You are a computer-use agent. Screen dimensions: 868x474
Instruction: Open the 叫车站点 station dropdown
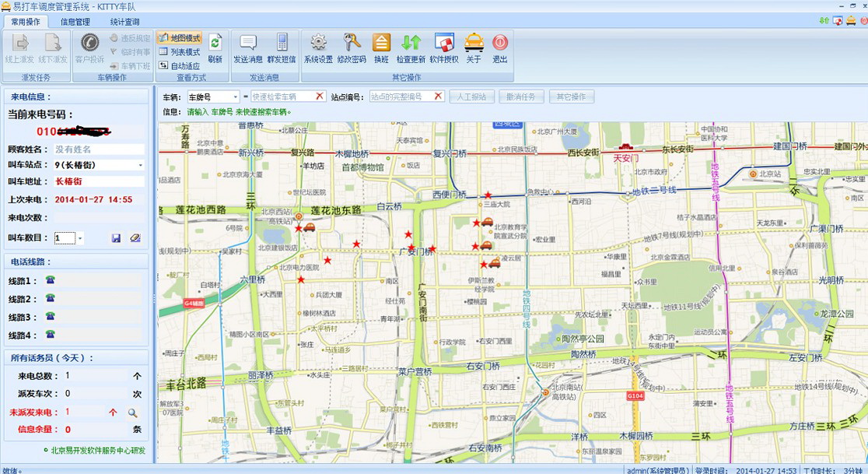pyautogui.click(x=141, y=165)
